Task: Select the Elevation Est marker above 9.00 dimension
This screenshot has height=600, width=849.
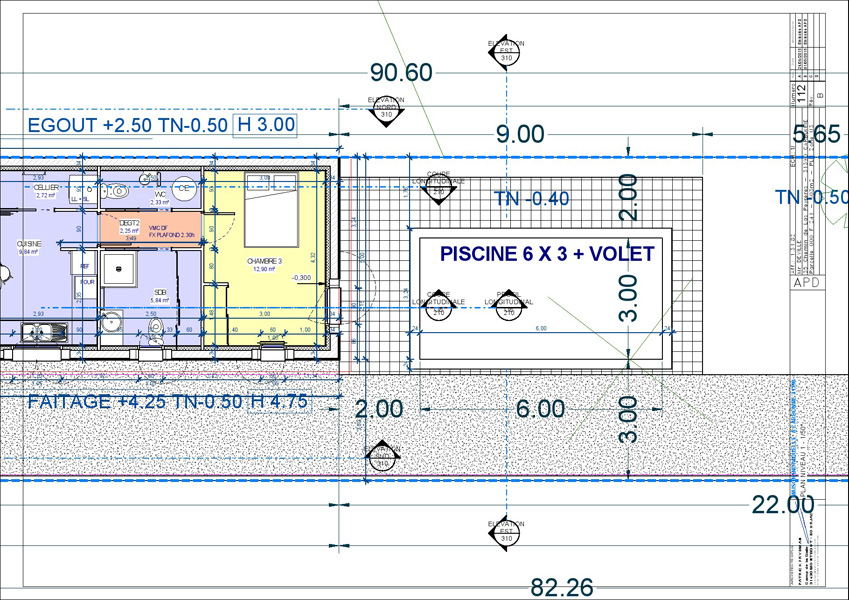Action: (506, 57)
